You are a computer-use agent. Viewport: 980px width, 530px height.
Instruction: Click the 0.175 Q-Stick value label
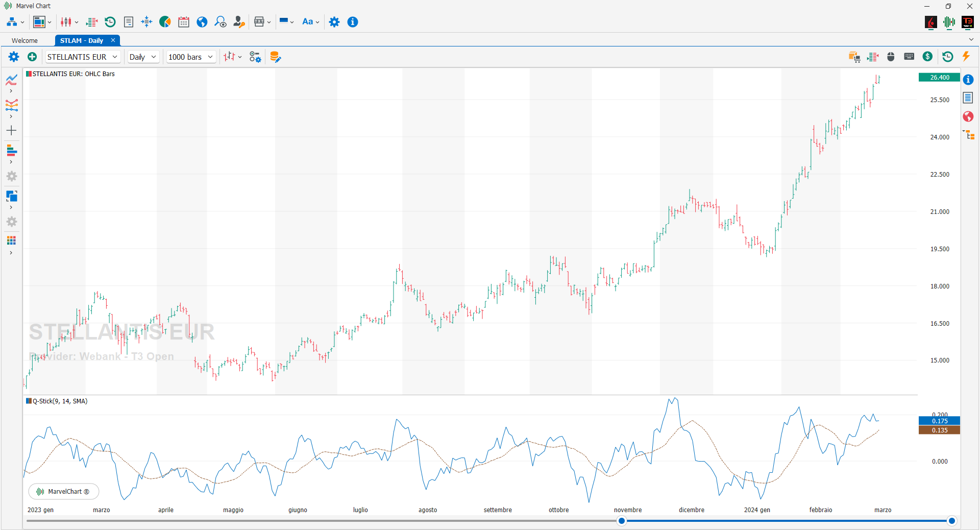click(x=939, y=421)
